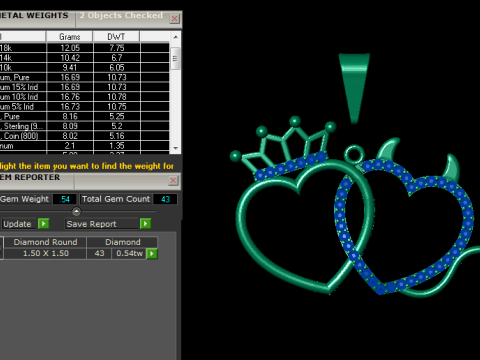Select the Metal Weights panel title
Screen dimensions: 480x360
tap(34, 16)
